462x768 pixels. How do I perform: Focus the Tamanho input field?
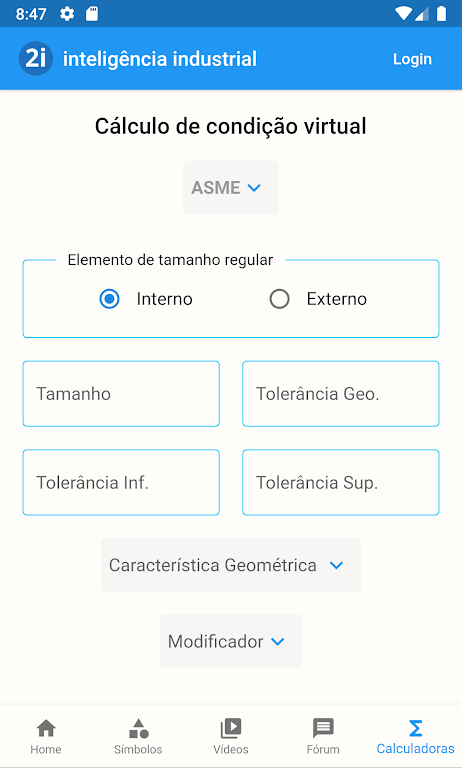[121, 394]
